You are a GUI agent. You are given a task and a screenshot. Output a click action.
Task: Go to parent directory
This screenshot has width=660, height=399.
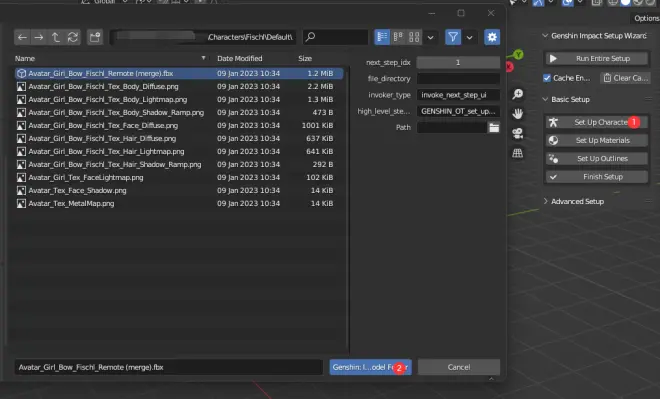(55, 37)
